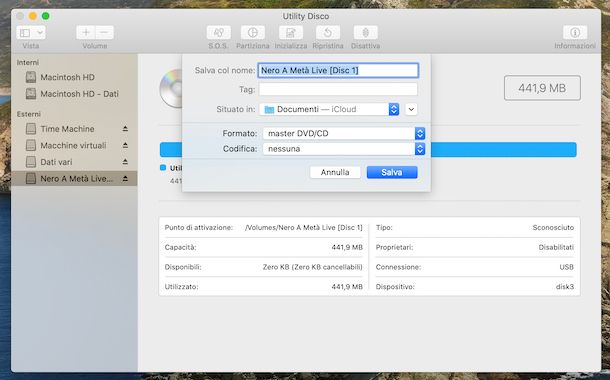
Task: Run S.O.S. first aid tool
Action: [x=219, y=33]
